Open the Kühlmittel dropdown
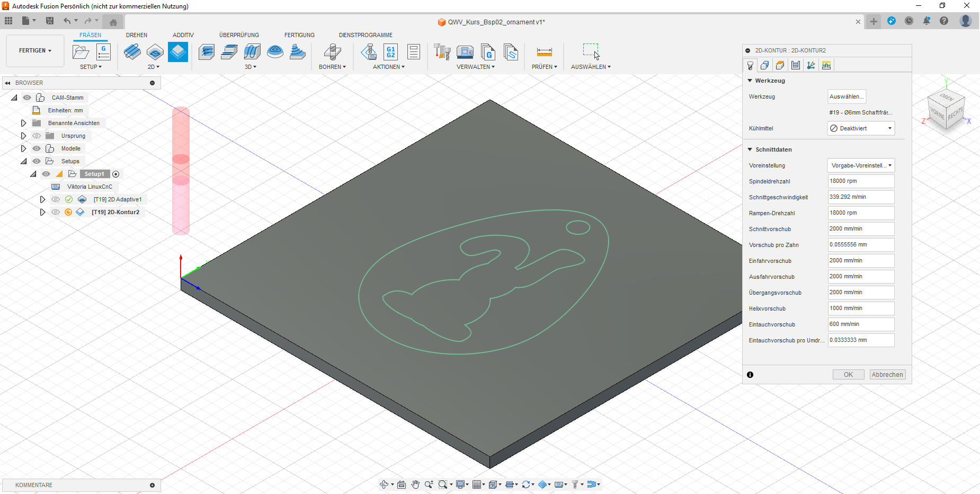 861,128
